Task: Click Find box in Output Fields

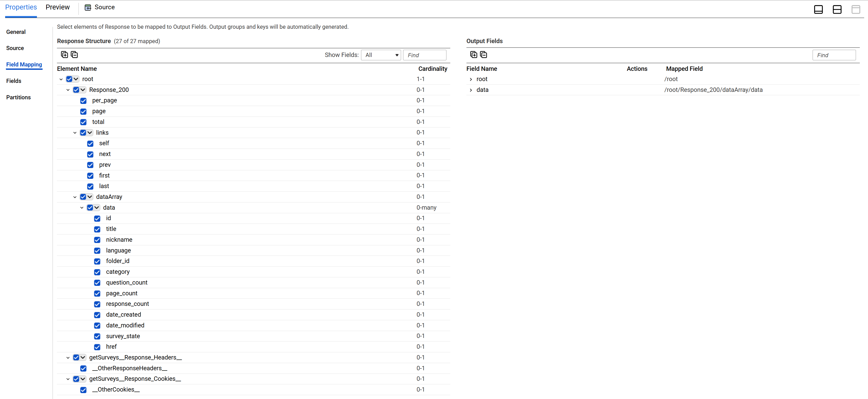Action: 834,55
